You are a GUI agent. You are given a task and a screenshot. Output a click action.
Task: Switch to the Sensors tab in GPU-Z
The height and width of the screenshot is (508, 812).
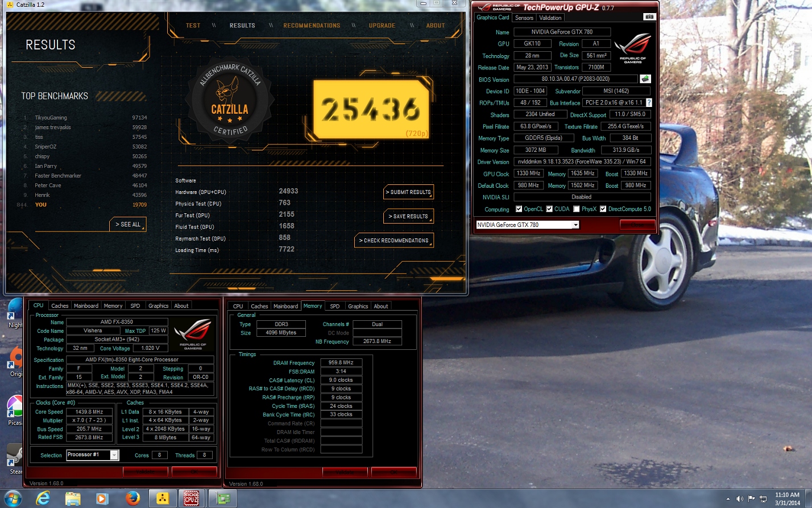[524, 18]
